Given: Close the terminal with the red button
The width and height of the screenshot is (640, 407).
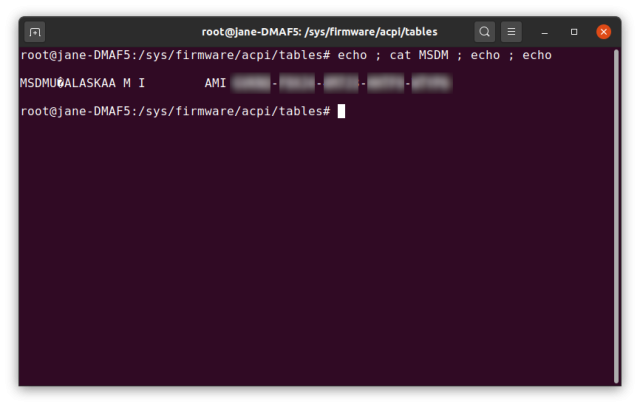Looking at the screenshot, I should coord(603,32).
